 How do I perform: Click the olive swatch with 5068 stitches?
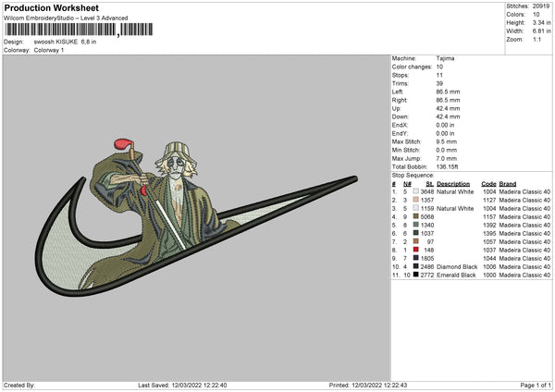click(415, 216)
